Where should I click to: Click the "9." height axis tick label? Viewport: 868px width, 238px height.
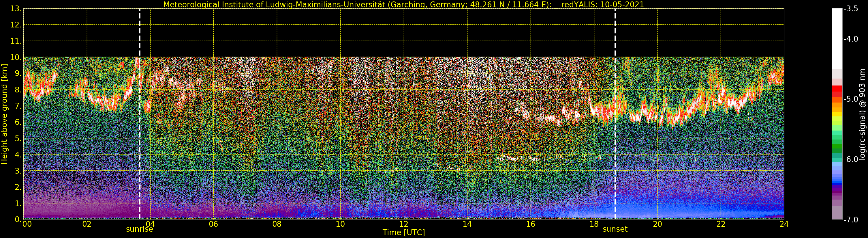pyautogui.click(x=18, y=74)
